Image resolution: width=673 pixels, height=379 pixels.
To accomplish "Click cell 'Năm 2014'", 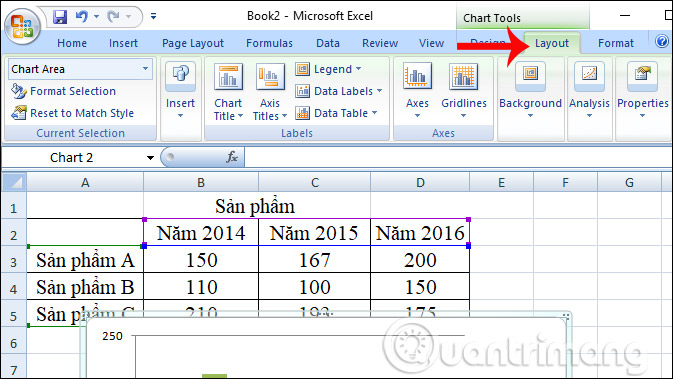I will [x=201, y=233].
